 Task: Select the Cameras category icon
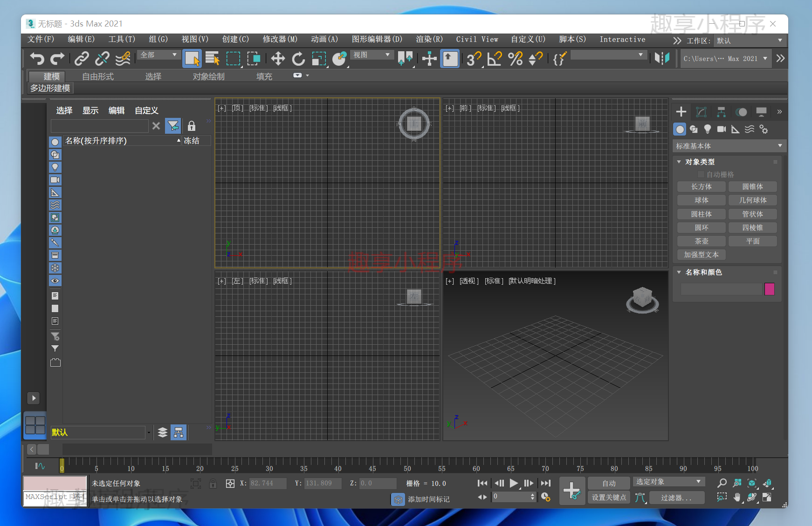tap(722, 130)
